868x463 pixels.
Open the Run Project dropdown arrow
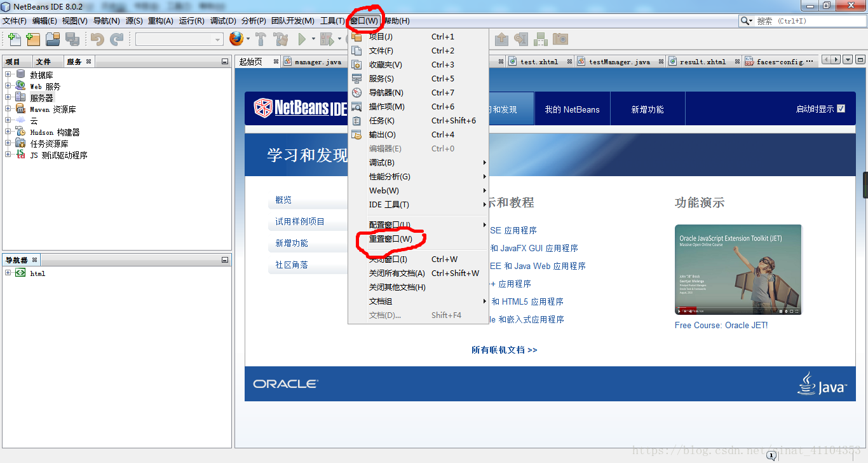pos(313,39)
